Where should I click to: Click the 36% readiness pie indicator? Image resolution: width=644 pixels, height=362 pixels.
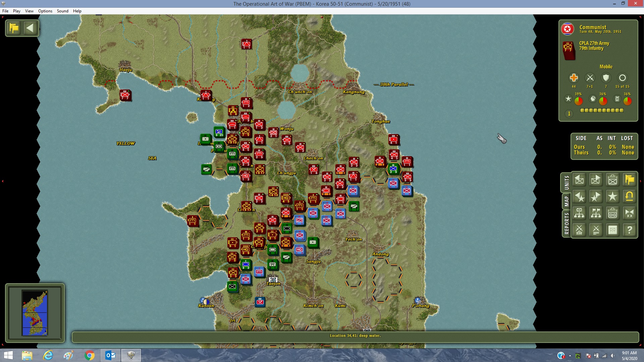point(603,101)
